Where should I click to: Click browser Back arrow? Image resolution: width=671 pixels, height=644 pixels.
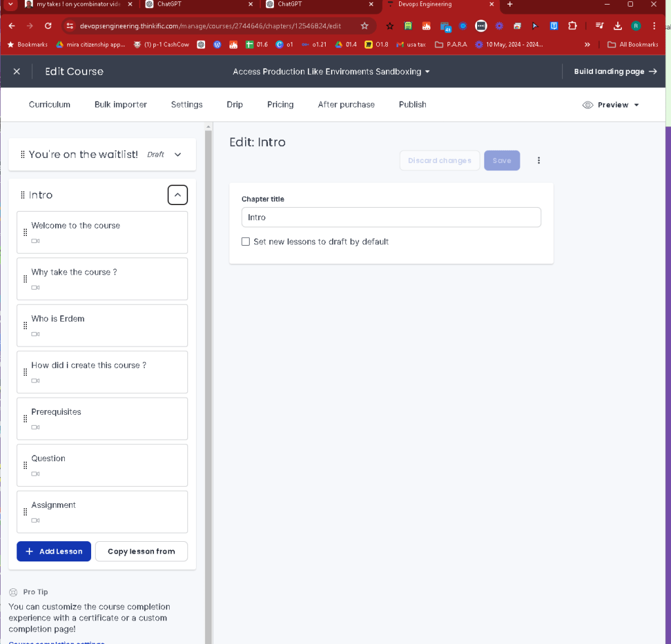(x=12, y=26)
